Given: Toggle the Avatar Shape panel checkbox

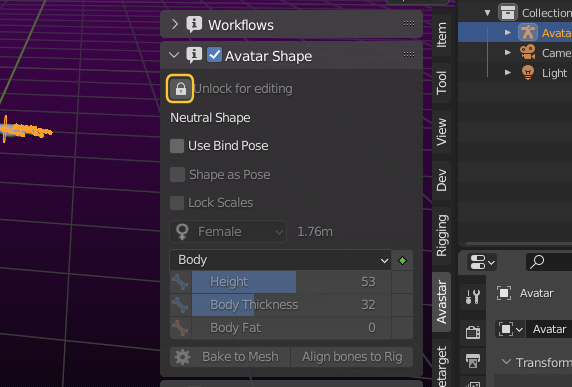Looking at the screenshot, I should pyautogui.click(x=214, y=55).
